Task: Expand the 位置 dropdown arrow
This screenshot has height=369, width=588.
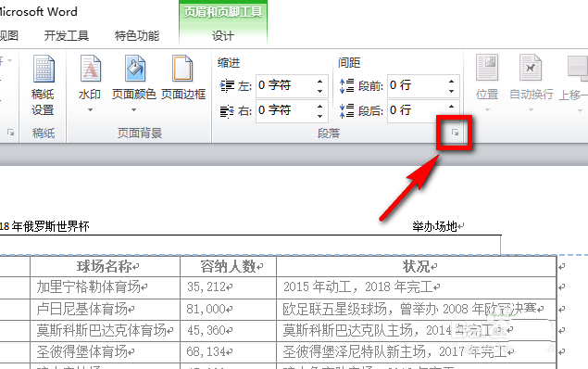Action: [487, 110]
